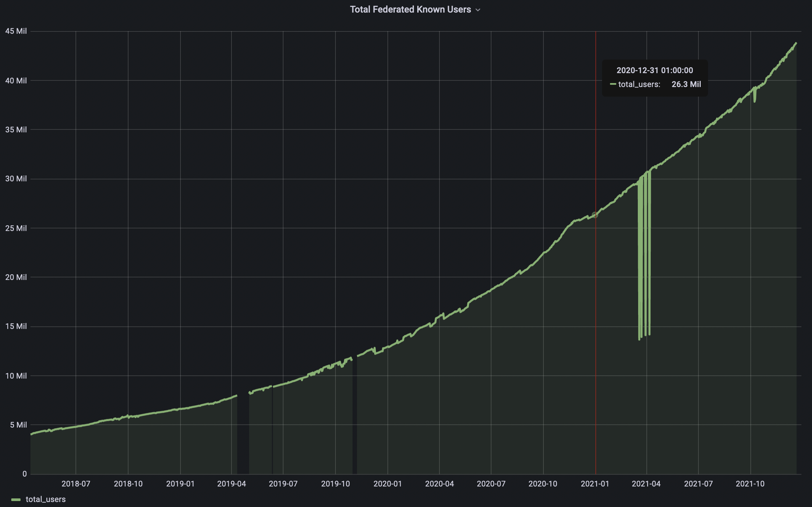Click the 2019-01 x-axis label

pos(180,484)
